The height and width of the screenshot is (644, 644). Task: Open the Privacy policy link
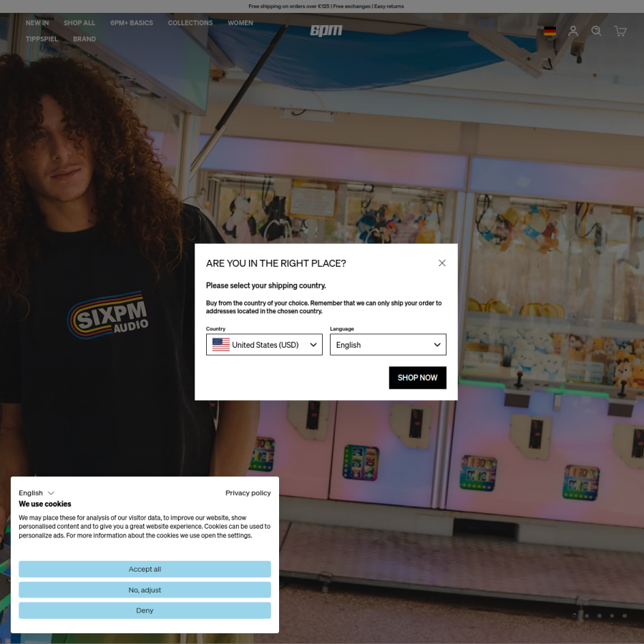click(x=248, y=493)
